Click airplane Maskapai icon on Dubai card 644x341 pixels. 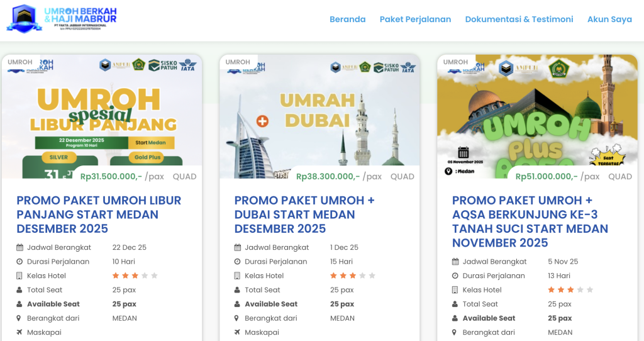pos(237,332)
